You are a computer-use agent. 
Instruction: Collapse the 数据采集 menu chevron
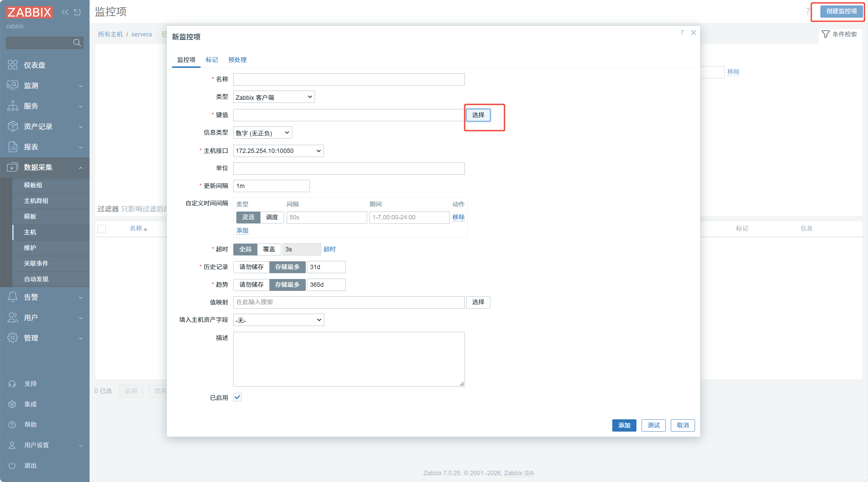[x=81, y=168]
